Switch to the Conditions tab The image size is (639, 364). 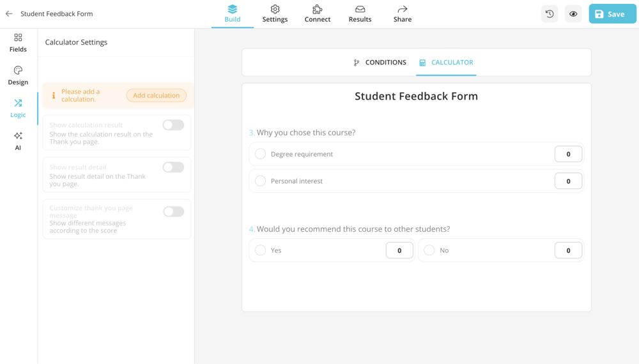(x=380, y=63)
